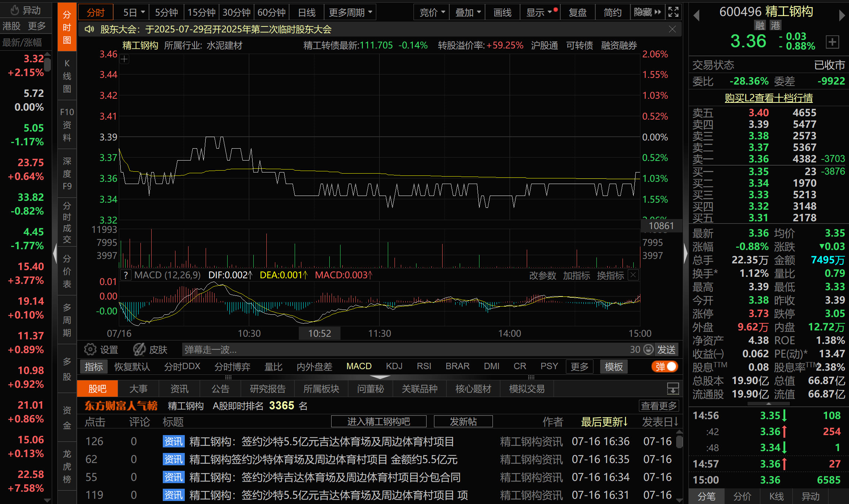
Task: Toggle 分时DDX indicator
Action: (x=182, y=366)
